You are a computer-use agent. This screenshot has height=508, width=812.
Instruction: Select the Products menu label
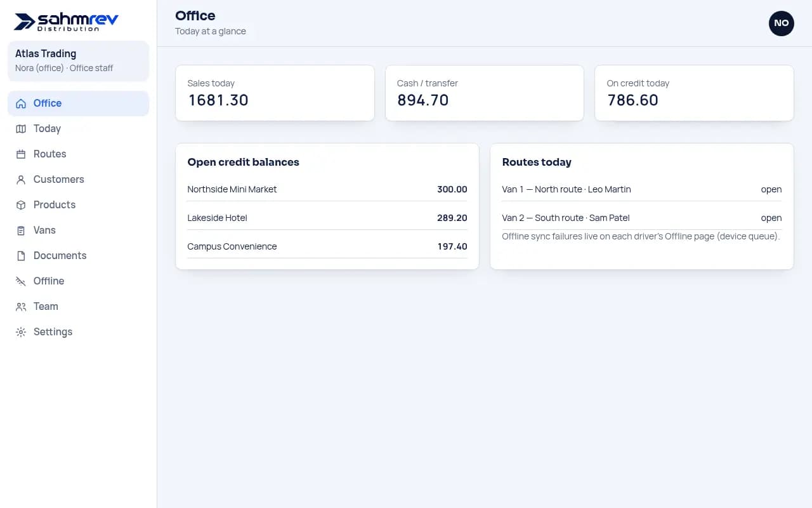click(x=55, y=204)
